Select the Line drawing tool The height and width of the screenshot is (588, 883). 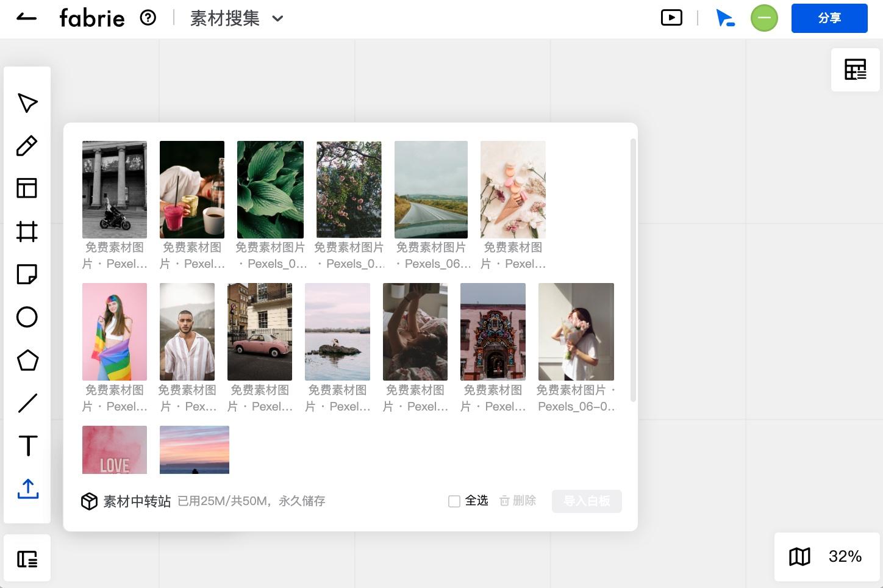[x=27, y=403]
